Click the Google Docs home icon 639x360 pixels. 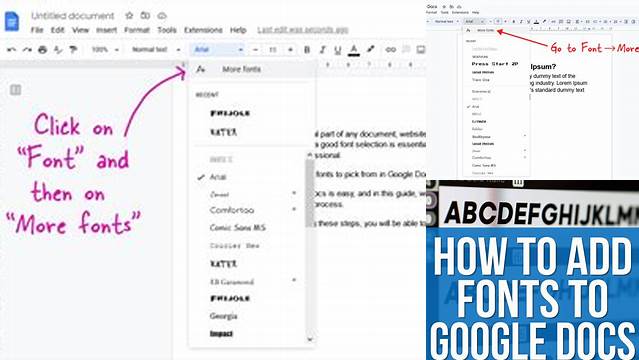12,21
